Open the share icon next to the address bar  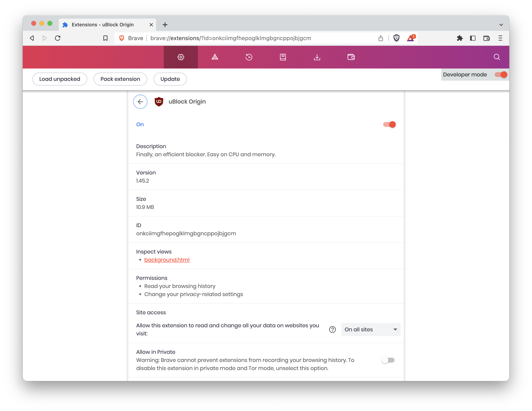coord(381,38)
